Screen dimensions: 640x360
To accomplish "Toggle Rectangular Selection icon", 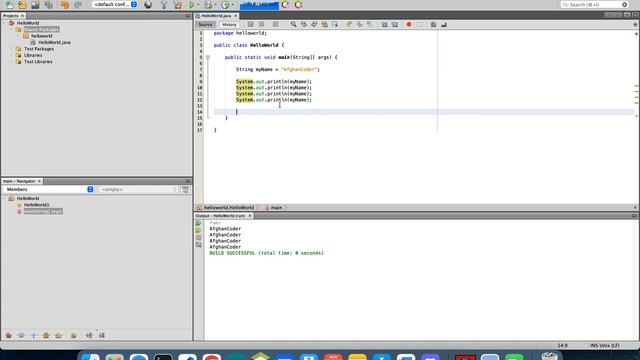I will [x=335, y=24].
